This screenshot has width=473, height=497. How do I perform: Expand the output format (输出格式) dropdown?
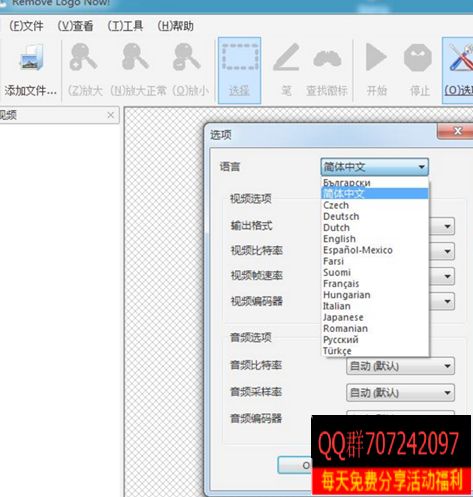point(447,227)
